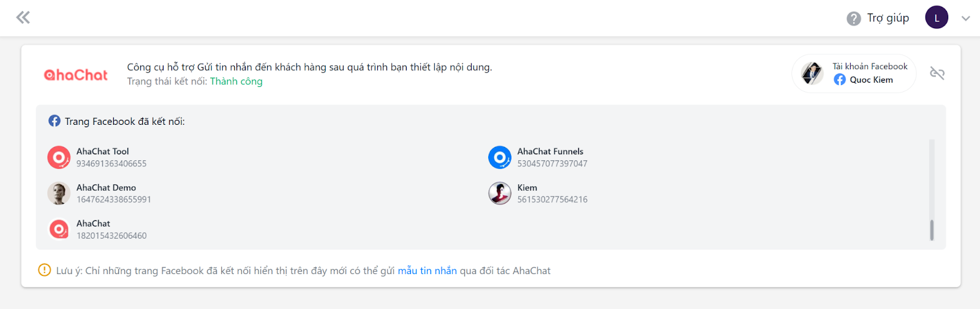The image size is (980, 309).
Task: Open the Trợ giúp help link
Action: pyautogui.click(x=888, y=18)
